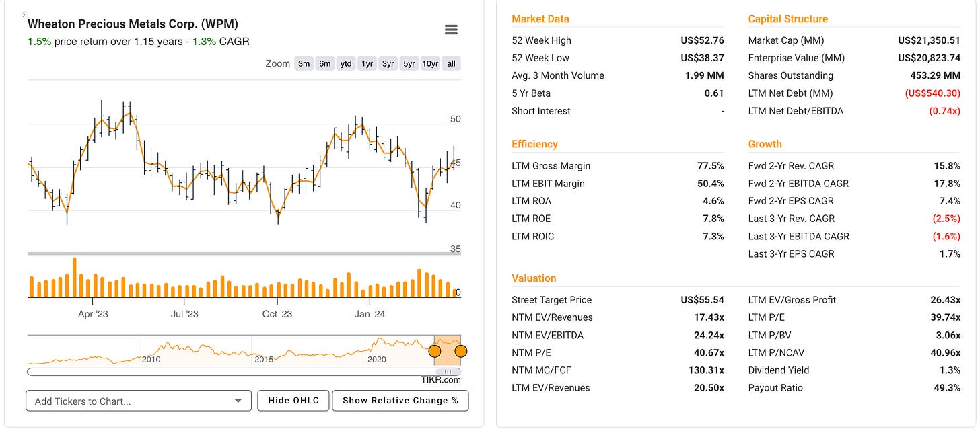Toggle the Hide OHLC button
This screenshot has height=431, width=980.
293,401
